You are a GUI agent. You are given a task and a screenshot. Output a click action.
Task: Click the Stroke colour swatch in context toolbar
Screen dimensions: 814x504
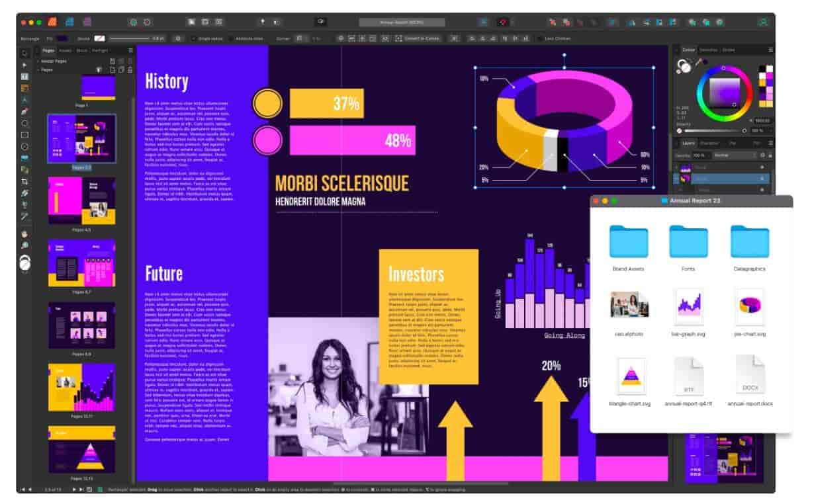99,38
